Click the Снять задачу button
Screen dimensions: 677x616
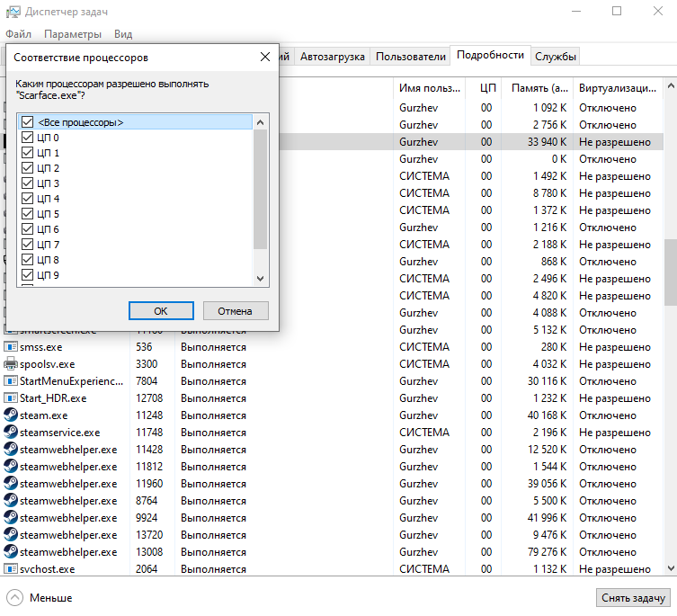click(x=633, y=598)
